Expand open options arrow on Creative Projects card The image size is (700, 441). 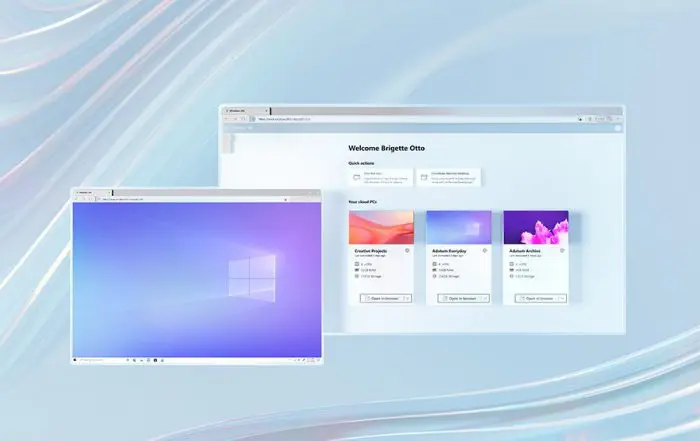408,298
